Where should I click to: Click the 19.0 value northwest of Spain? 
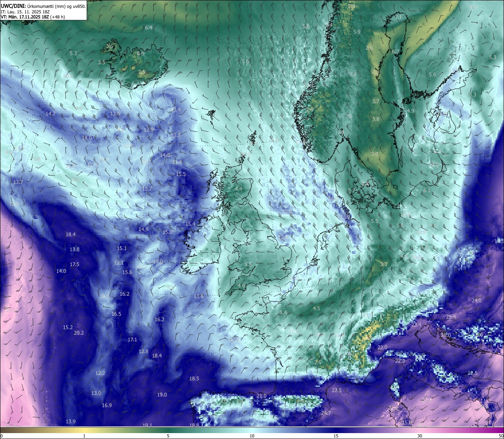tap(162, 395)
